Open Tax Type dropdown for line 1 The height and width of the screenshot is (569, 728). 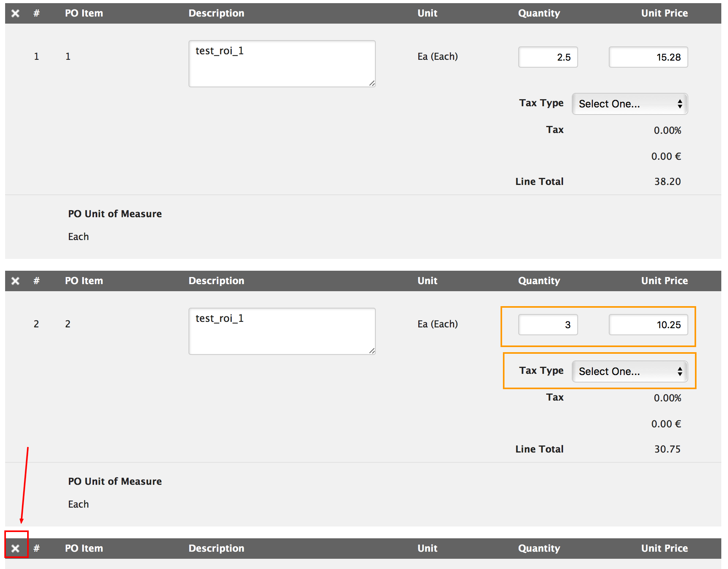tap(630, 104)
